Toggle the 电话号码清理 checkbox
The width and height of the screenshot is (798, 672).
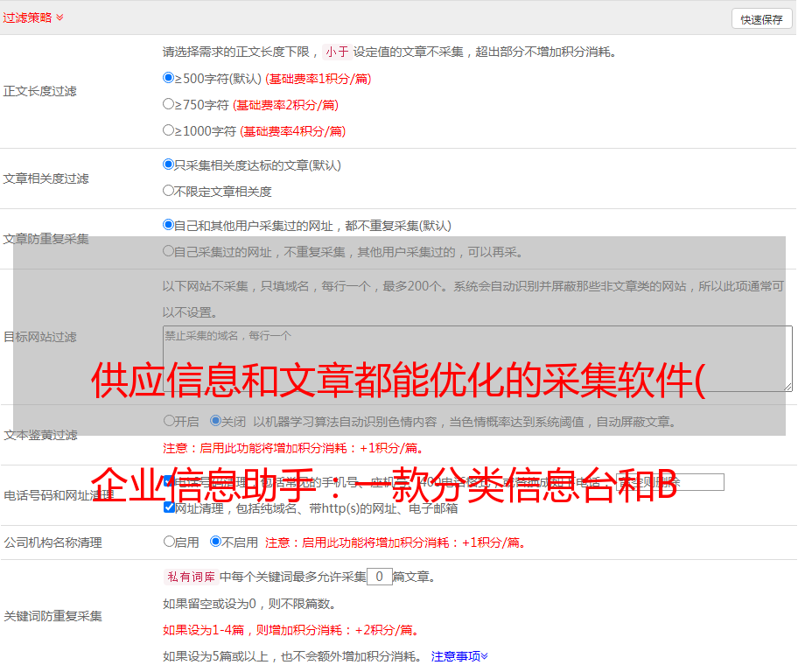tap(169, 481)
